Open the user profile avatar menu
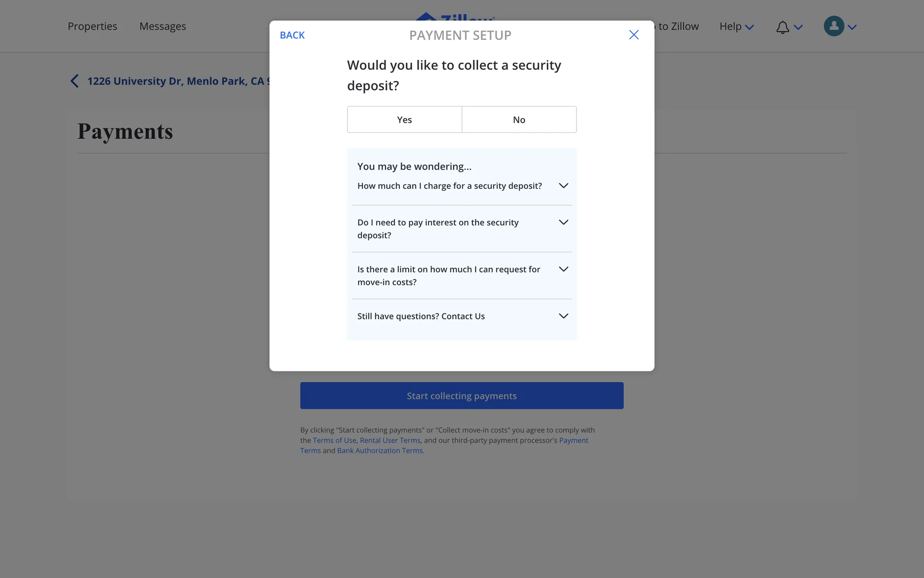924x578 pixels. point(834,26)
